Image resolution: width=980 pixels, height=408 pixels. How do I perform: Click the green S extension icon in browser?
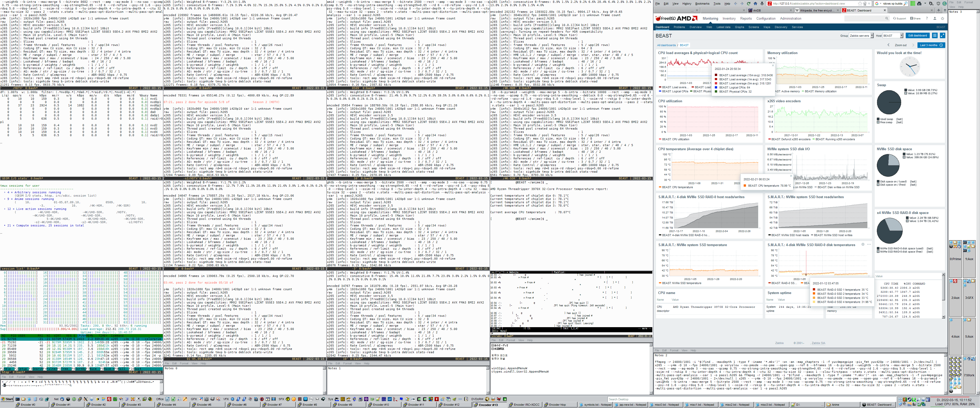[945, 3]
